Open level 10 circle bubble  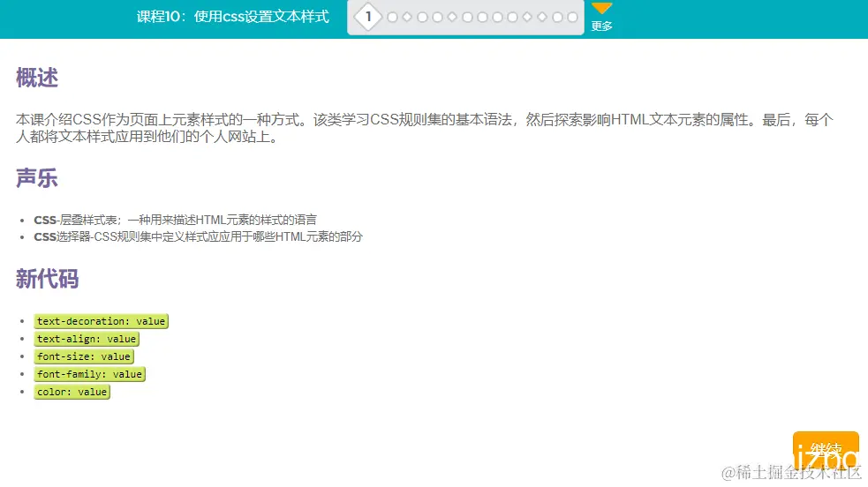coord(513,18)
